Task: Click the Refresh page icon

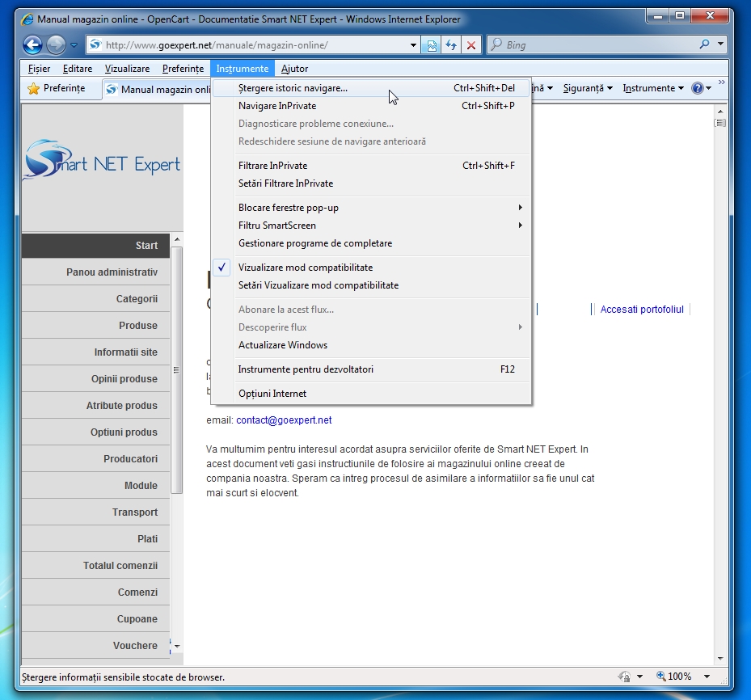Action: click(x=452, y=45)
